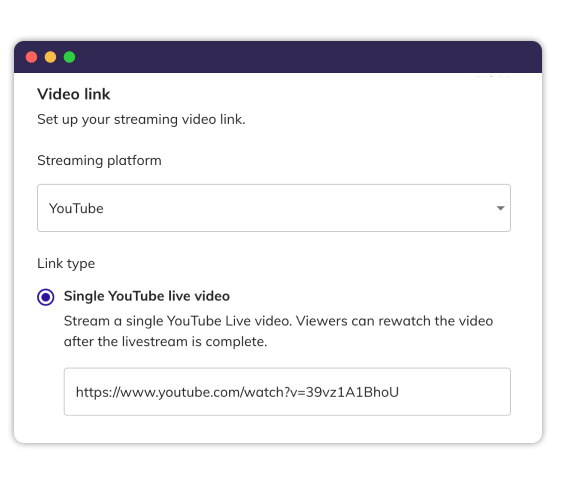Viewport: 571px width, 482px height.
Task: Click the dropdown arrow beside YouTube
Action: pos(501,208)
